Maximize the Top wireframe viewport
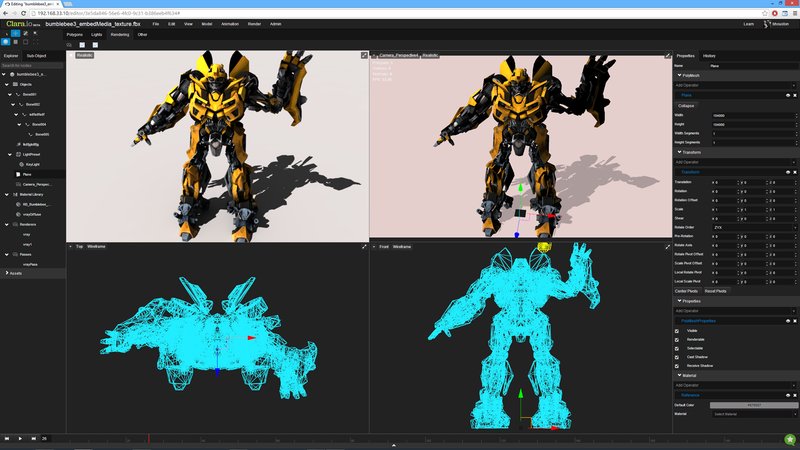 [364, 246]
